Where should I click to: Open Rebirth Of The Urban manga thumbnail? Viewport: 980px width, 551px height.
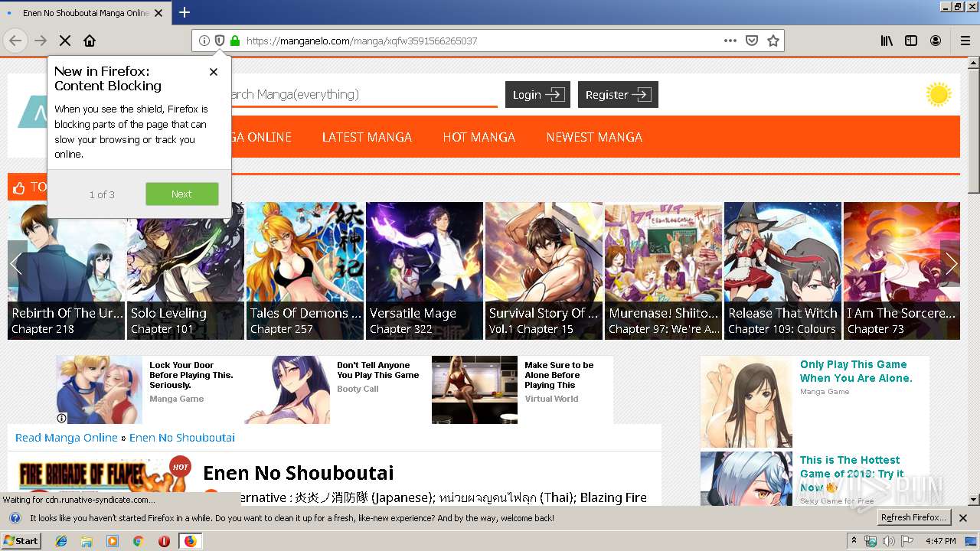66,271
